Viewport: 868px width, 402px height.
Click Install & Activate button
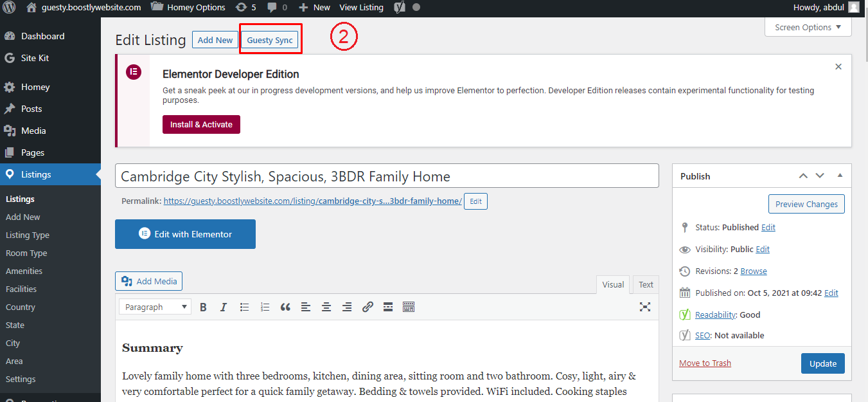(201, 124)
